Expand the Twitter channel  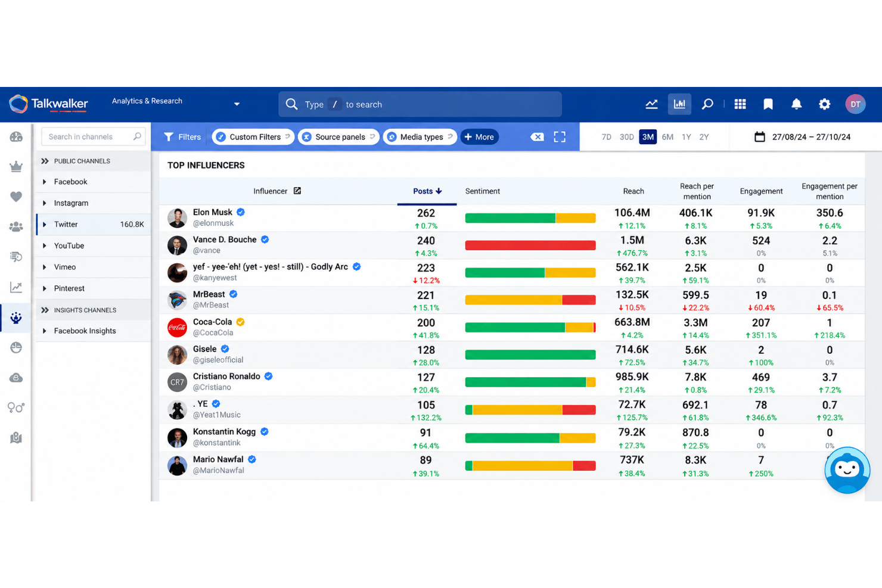[45, 225]
